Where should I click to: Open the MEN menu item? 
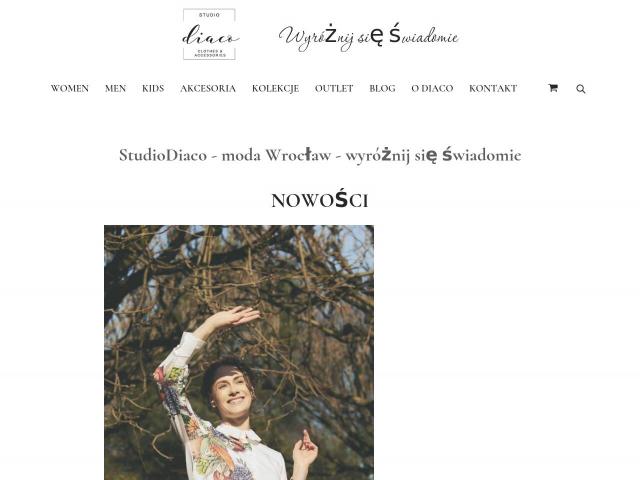click(116, 89)
